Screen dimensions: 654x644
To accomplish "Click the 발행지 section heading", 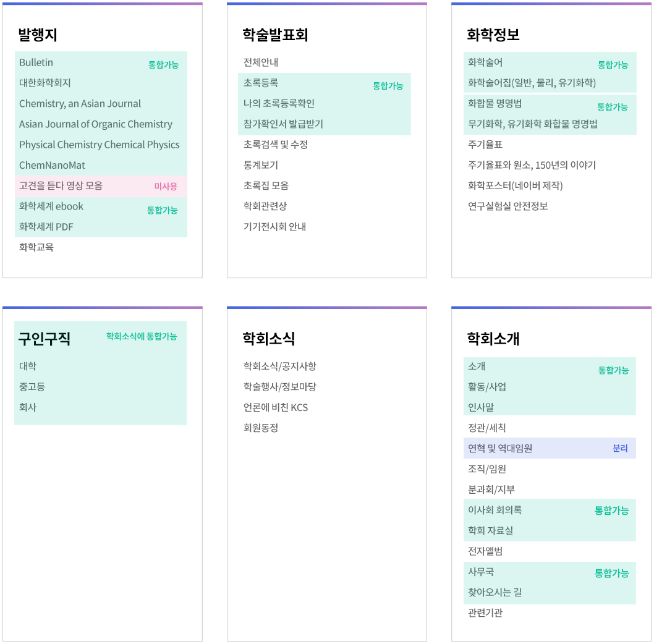I will [38, 35].
